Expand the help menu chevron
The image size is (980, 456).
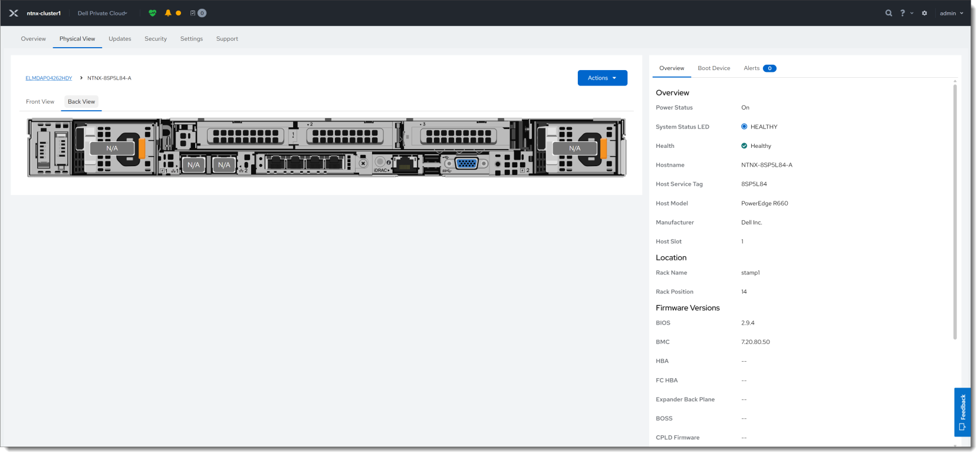(x=912, y=13)
